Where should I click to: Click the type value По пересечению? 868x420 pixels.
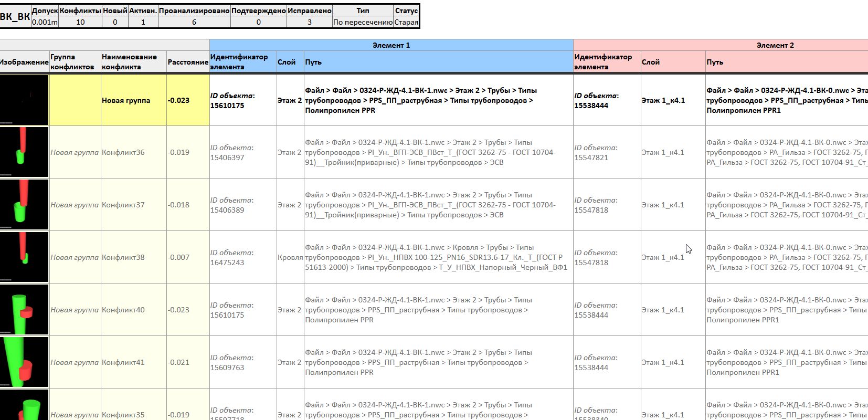pos(363,22)
